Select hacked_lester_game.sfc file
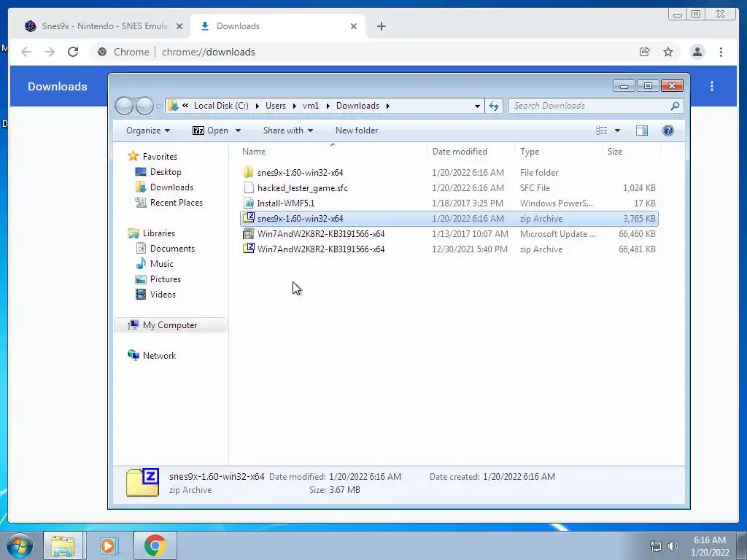Viewport: 747px width, 560px height. 449,187
